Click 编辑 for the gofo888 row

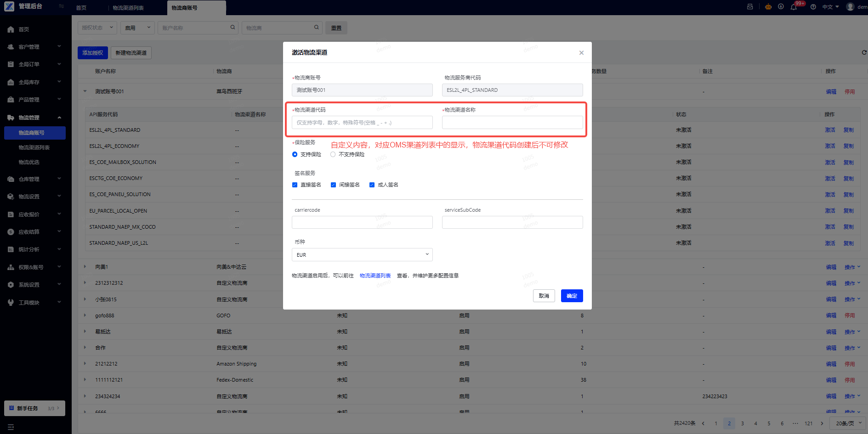pos(831,316)
